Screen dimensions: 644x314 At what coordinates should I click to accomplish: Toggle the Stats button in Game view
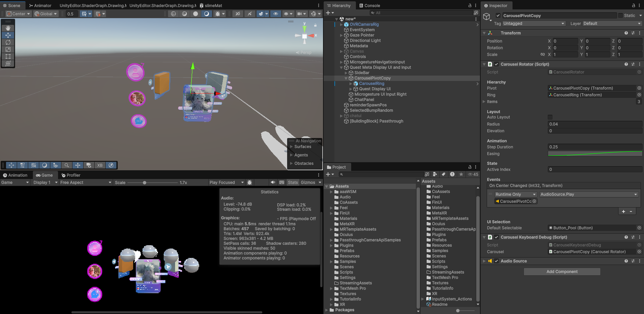(x=293, y=182)
